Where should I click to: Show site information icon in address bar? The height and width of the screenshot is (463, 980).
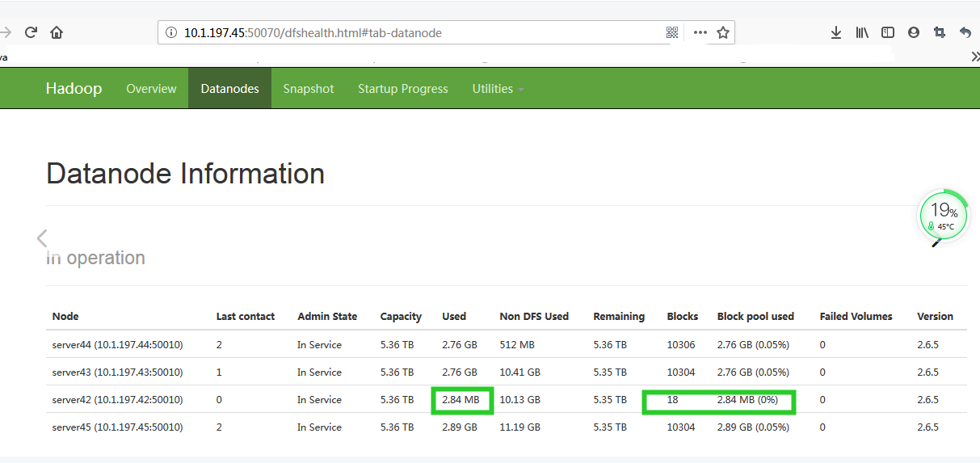(170, 33)
